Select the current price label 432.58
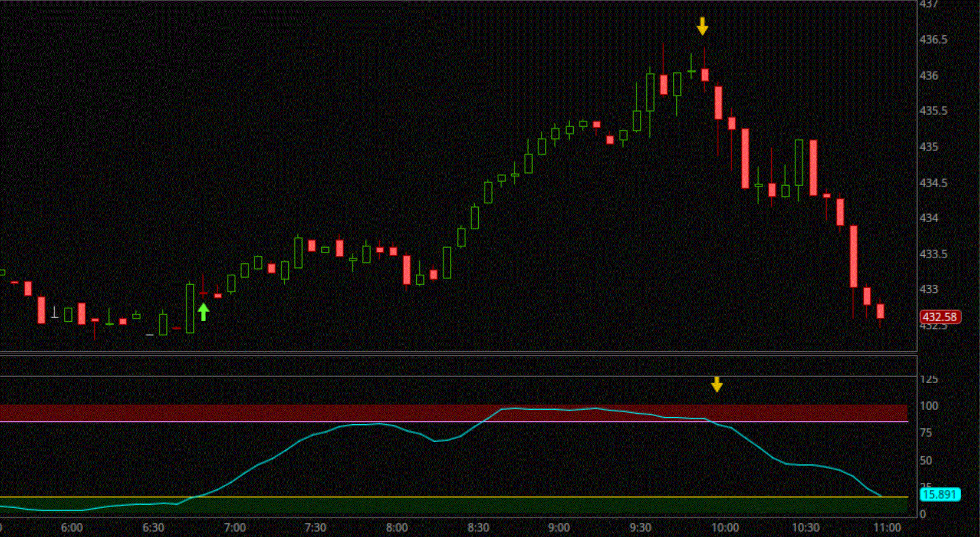Image resolution: width=980 pixels, height=537 pixels. [x=942, y=317]
